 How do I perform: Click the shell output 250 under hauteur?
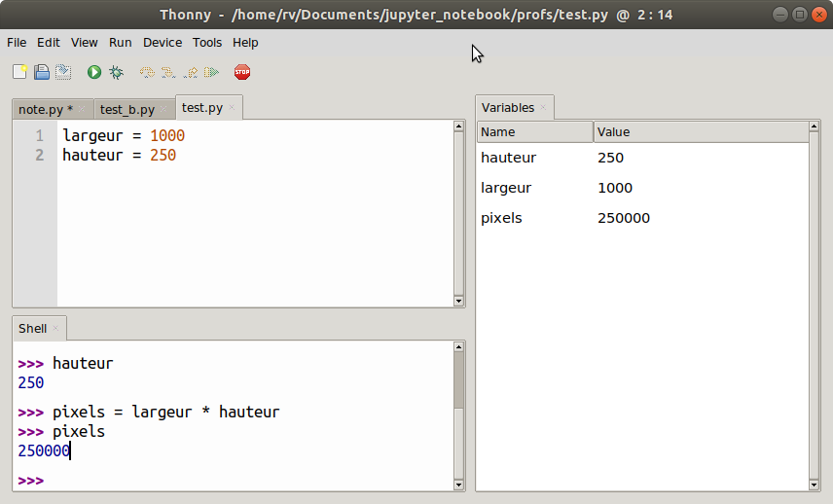31,383
